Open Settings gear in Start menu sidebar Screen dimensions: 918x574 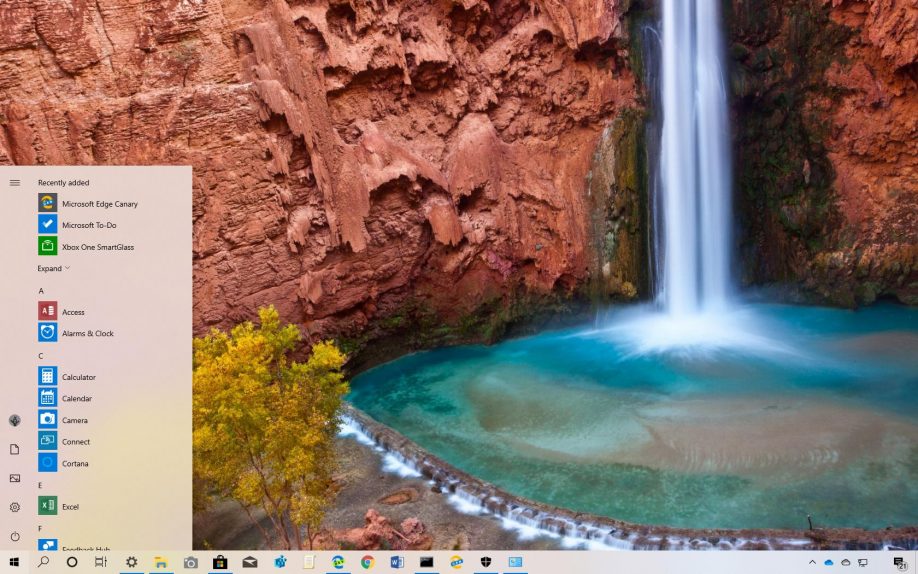tap(15, 507)
